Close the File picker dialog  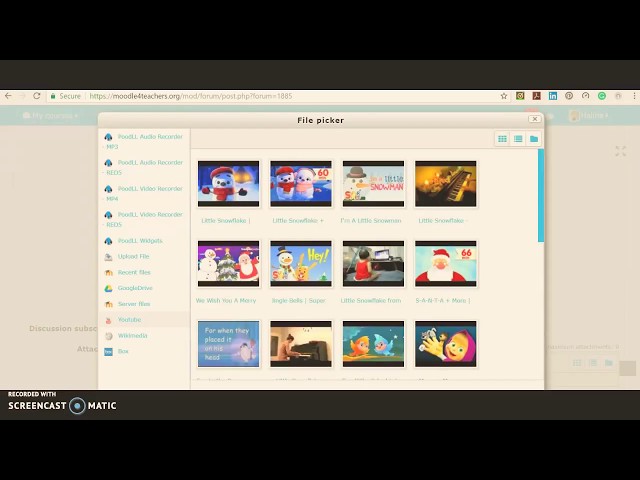pyautogui.click(x=534, y=119)
